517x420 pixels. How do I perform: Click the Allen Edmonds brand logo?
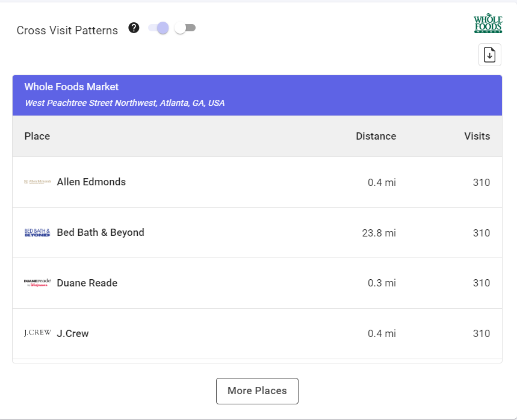[x=37, y=182]
